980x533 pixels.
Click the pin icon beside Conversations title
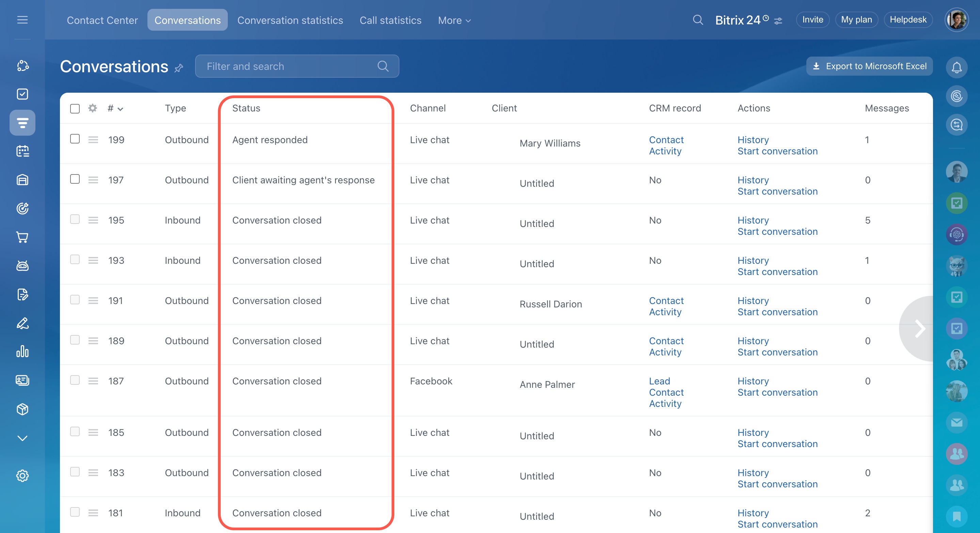tap(179, 68)
